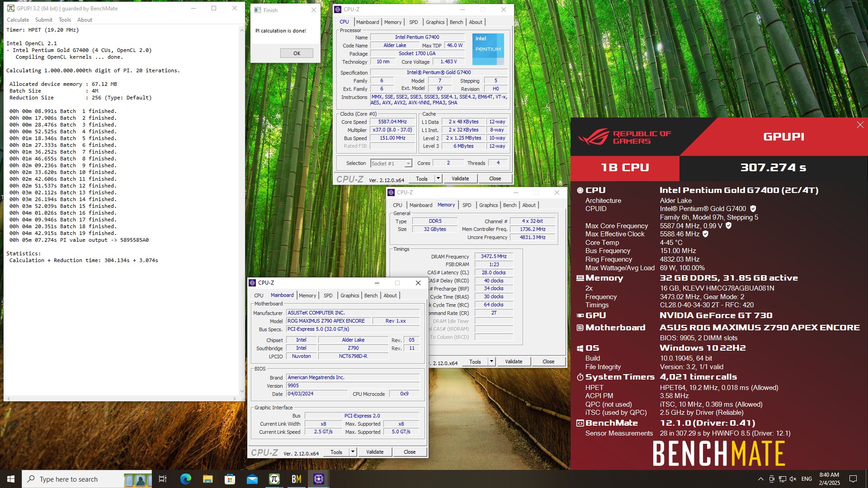Select CPU tab in CPU-Z Mainboard window
868x488 pixels.
point(259,296)
